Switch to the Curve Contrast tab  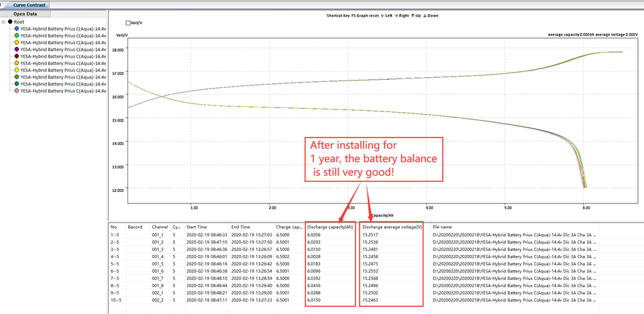(x=29, y=5)
